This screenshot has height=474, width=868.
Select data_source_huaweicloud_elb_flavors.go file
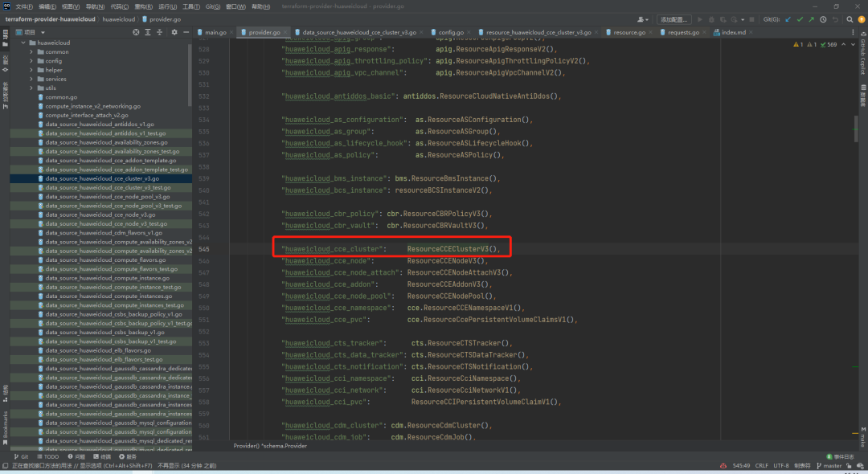pyautogui.click(x=100, y=350)
